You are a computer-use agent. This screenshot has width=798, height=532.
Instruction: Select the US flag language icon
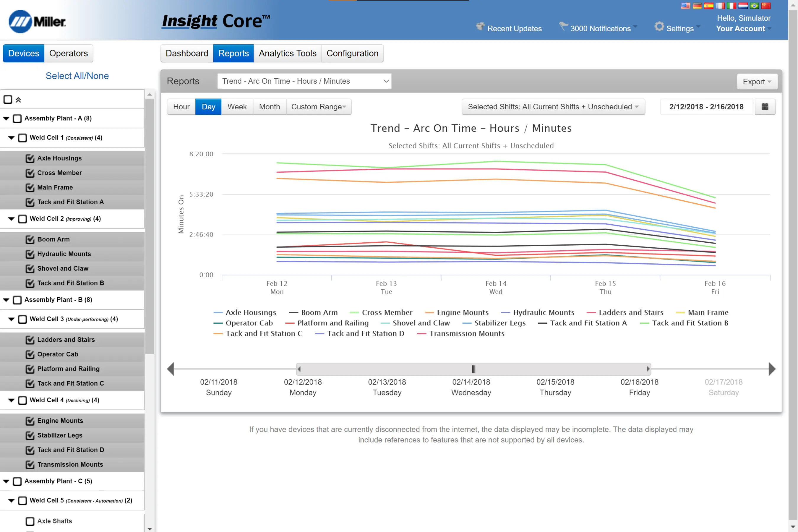(x=685, y=6)
